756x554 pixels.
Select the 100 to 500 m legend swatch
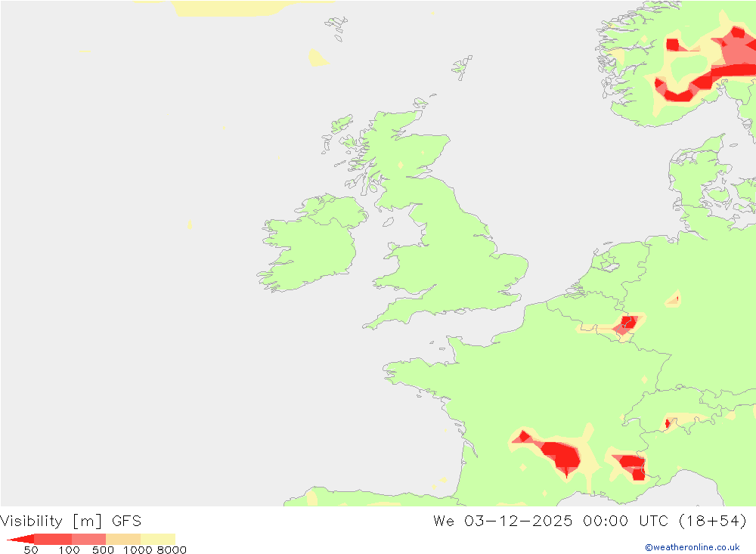point(88,539)
